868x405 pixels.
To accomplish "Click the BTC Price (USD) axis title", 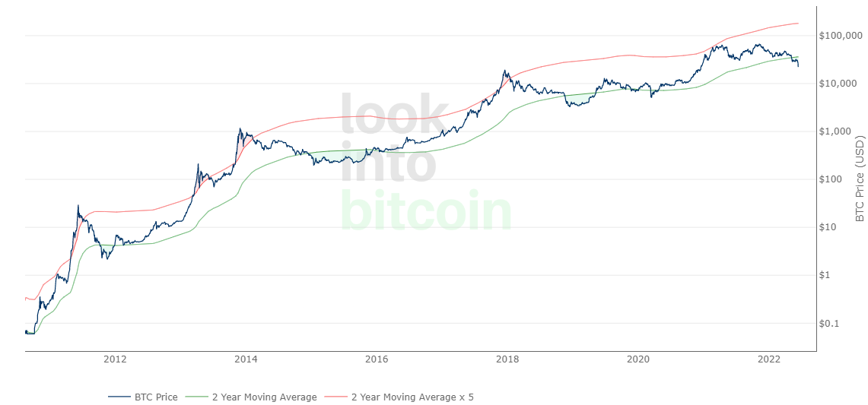I will (x=860, y=179).
